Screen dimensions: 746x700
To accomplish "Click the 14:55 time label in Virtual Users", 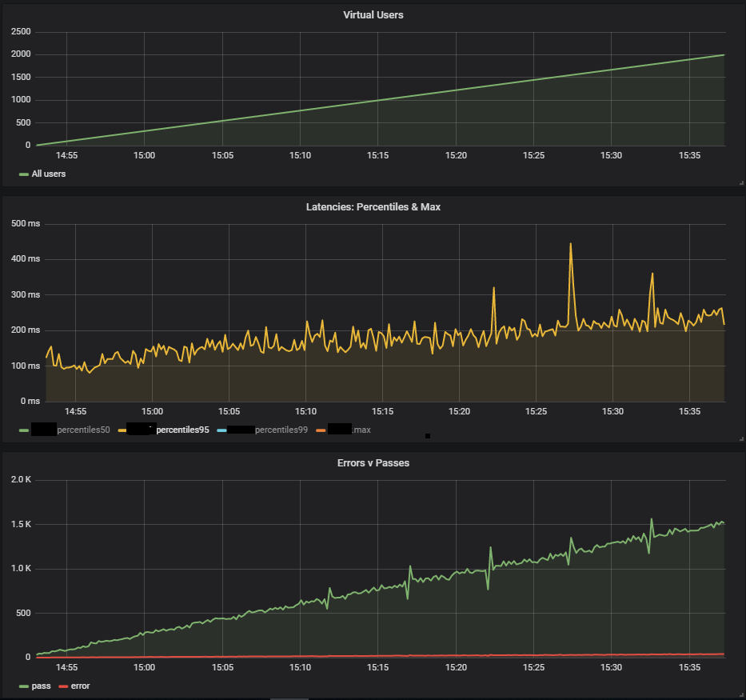I will (x=66, y=156).
